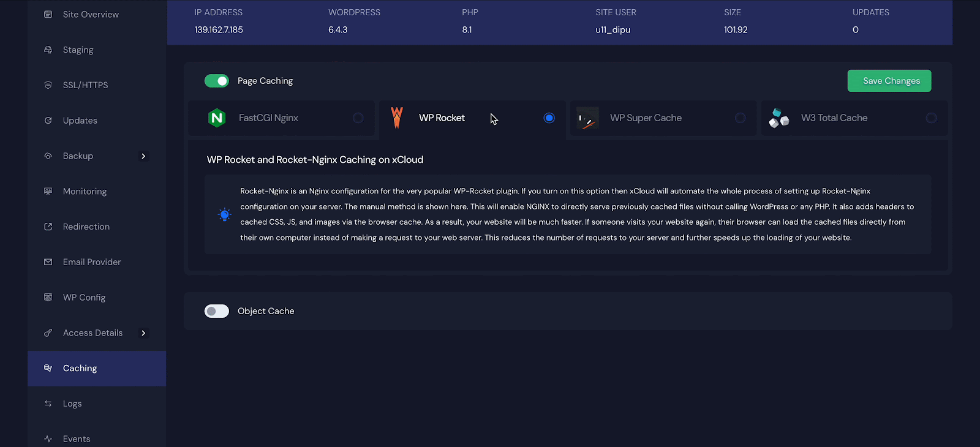Enable the Object Cache toggle
The width and height of the screenshot is (980, 447).
point(217,311)
